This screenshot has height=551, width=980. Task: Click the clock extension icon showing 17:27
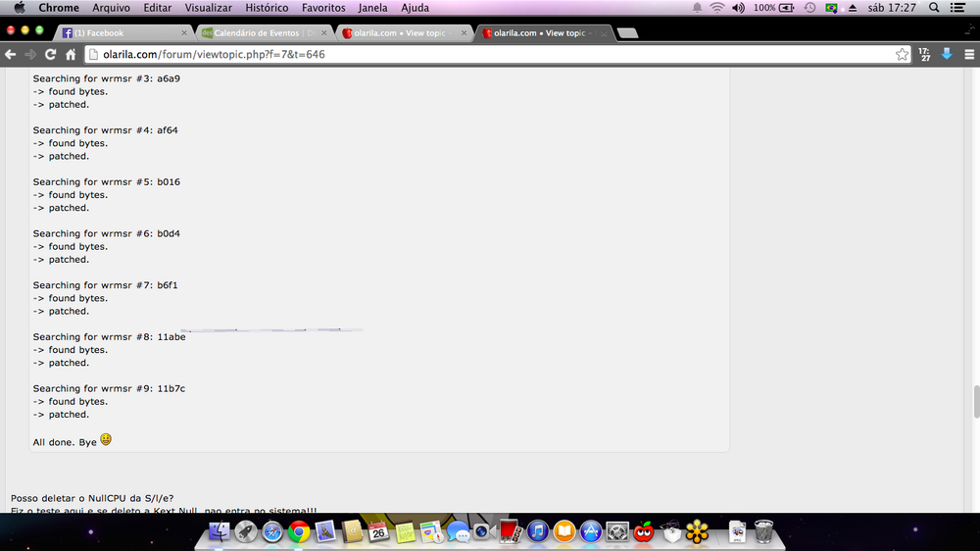click(924, 55)
